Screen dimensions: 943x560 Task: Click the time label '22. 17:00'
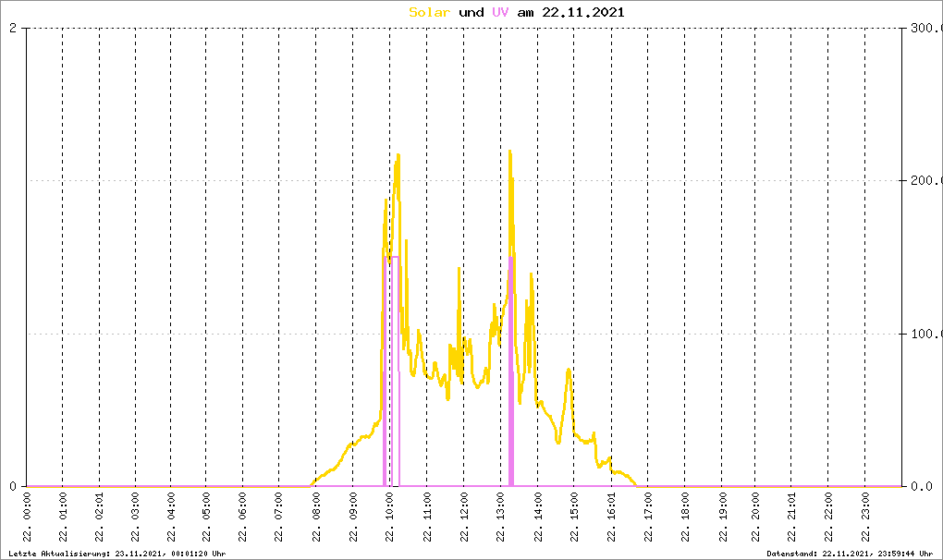[648, 517]
